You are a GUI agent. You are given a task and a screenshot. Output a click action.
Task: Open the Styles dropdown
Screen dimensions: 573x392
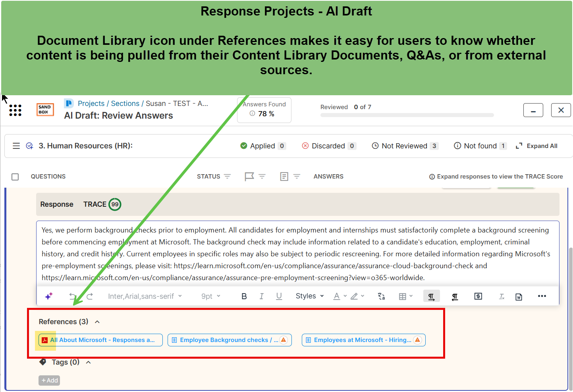[310, 296]
